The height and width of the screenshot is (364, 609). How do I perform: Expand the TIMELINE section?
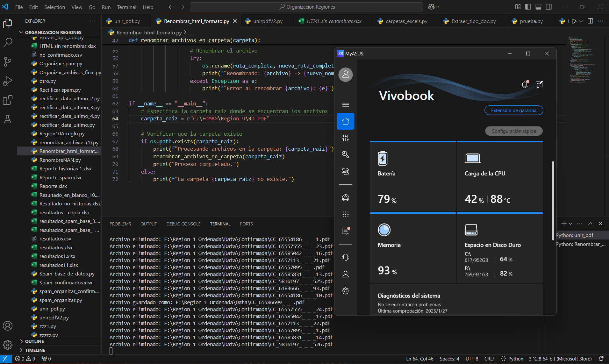[35, 350]
